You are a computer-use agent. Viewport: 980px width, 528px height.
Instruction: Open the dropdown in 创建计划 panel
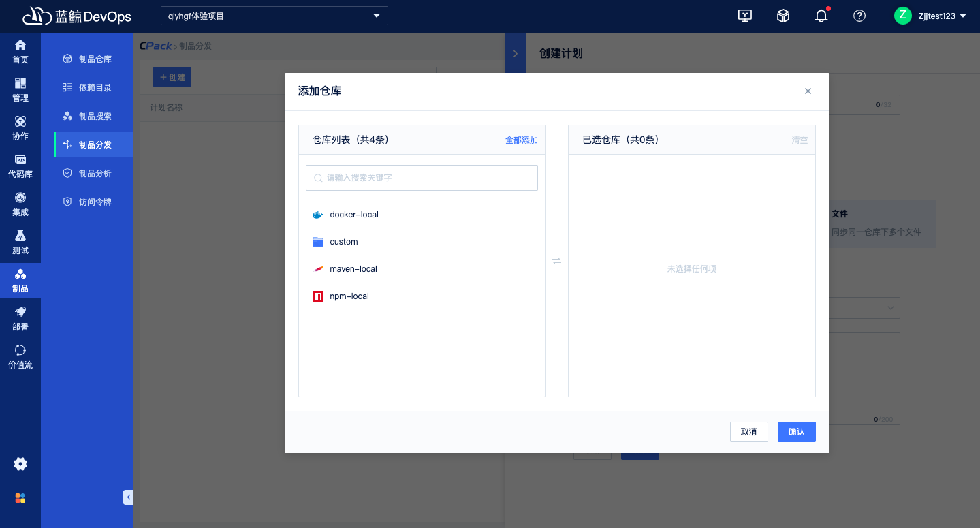[x=891, y=309]
